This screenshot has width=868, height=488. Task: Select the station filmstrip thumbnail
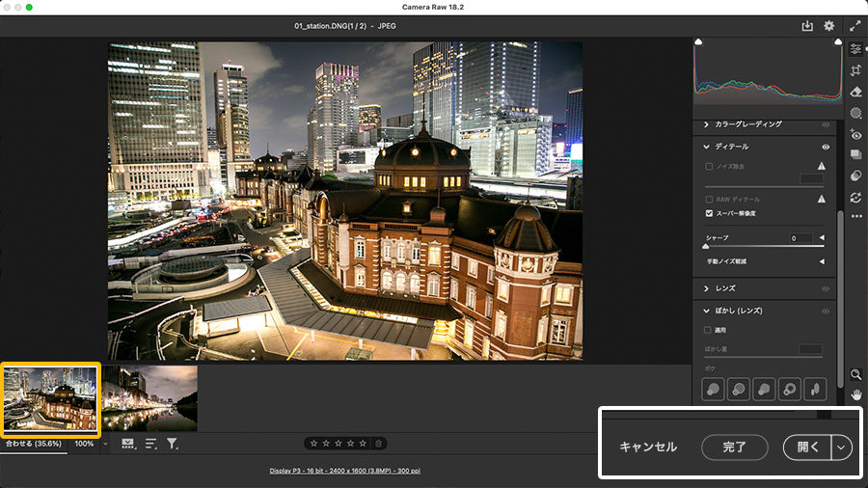[x=50, y=399]
